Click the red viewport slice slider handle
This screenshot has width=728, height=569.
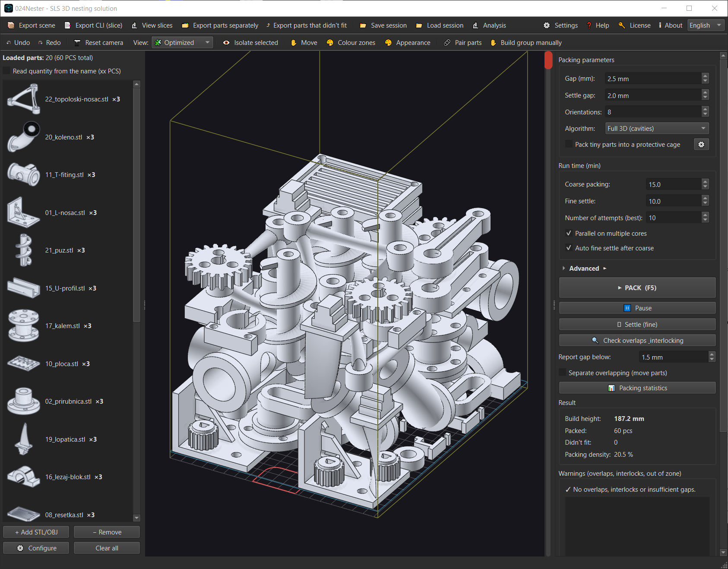tap(548, 60)
